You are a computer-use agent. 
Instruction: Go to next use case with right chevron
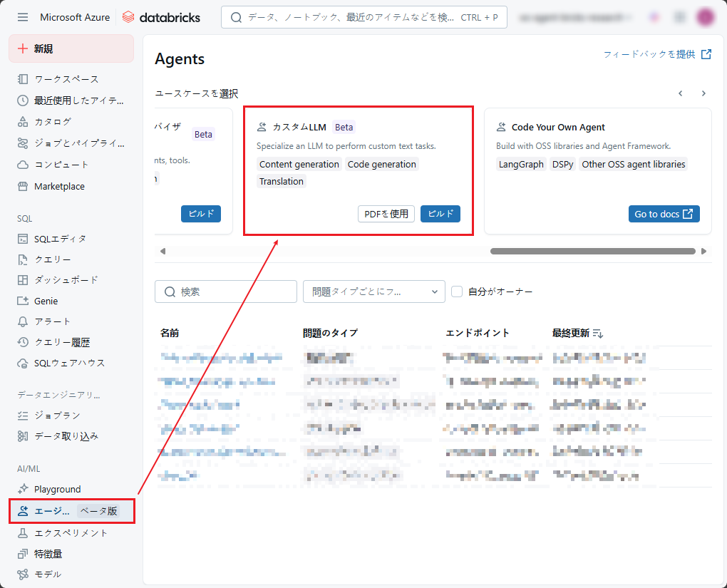pyautogui.click(x=703, y=93)
